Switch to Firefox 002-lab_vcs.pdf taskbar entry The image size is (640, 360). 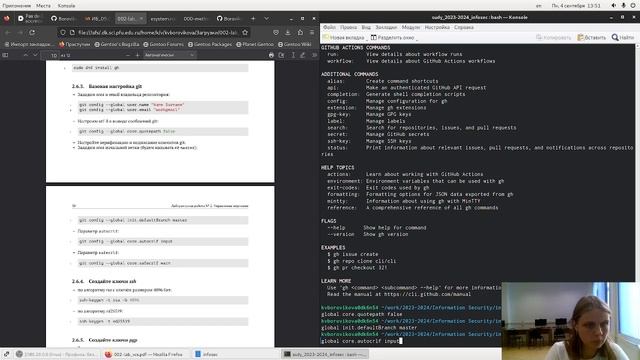[x=144, y=354]
